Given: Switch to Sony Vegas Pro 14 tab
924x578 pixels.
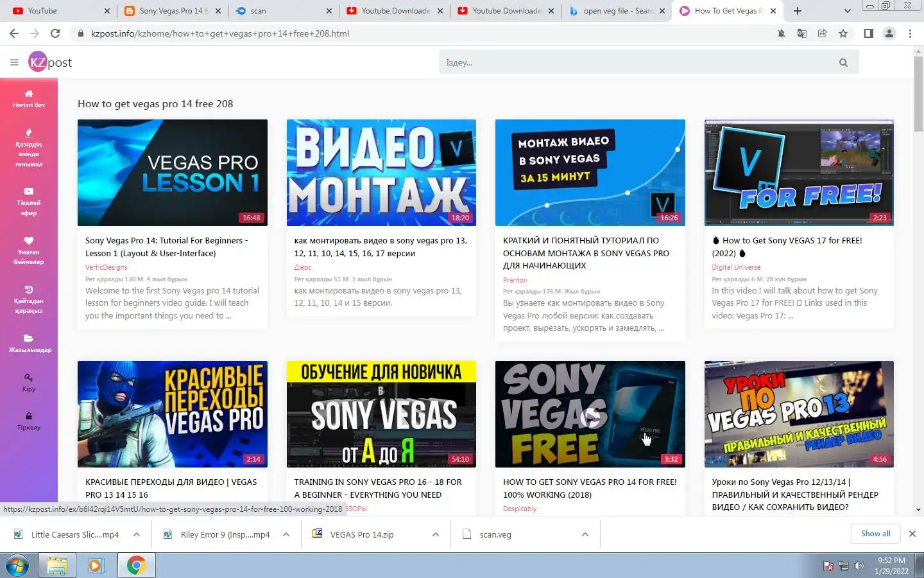Looking at the screenshot, I should 172,11.
